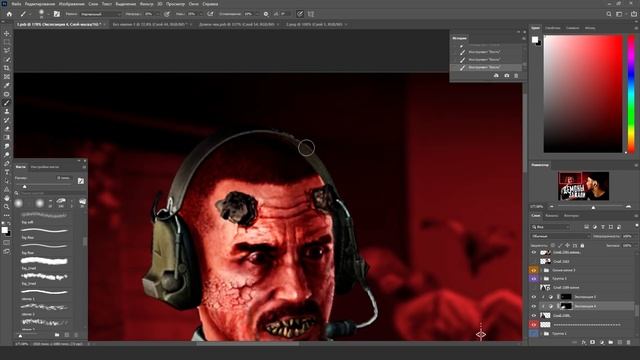Viewport: 640px width, 360px height.
Task: Click the foreground color swatch in the toolbox
Action: coord(4,230)
